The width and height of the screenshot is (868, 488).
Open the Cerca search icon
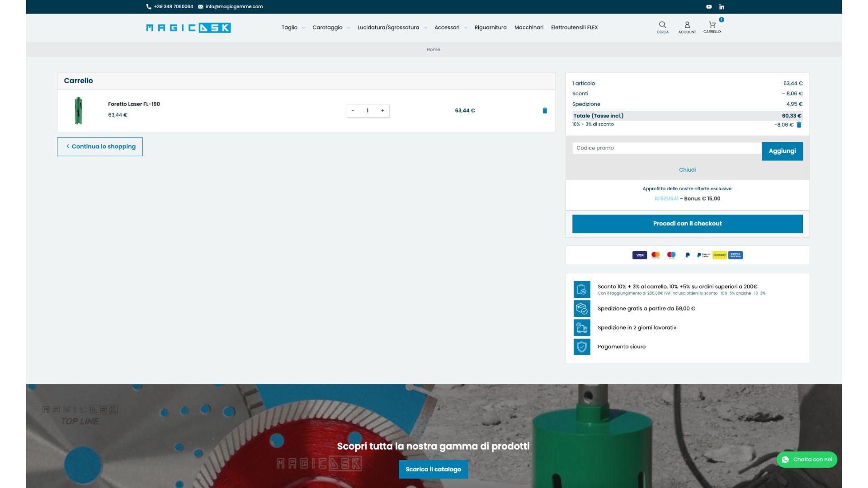pos(662,27)
